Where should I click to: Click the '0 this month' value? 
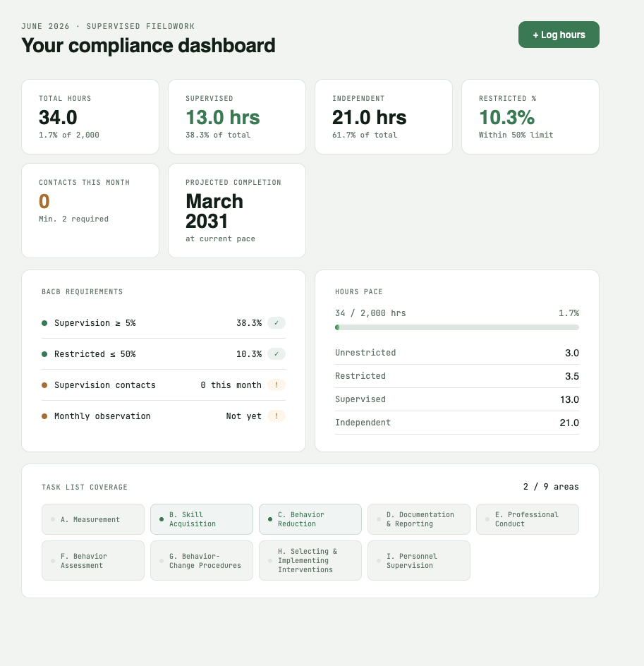click(x=231, y=385)
